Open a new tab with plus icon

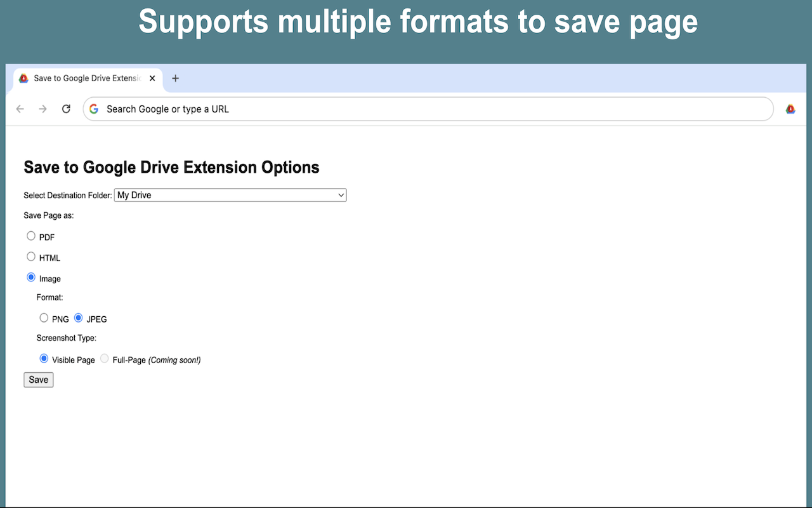click(176, 78)
